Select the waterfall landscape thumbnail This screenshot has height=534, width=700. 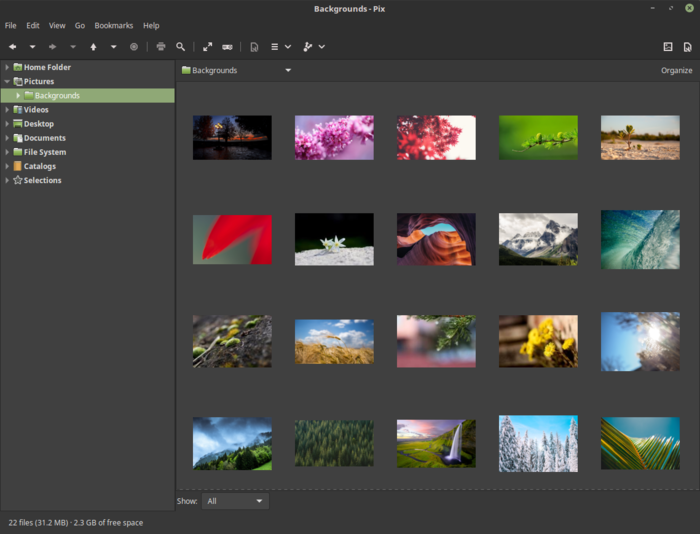tap(436, 443)
